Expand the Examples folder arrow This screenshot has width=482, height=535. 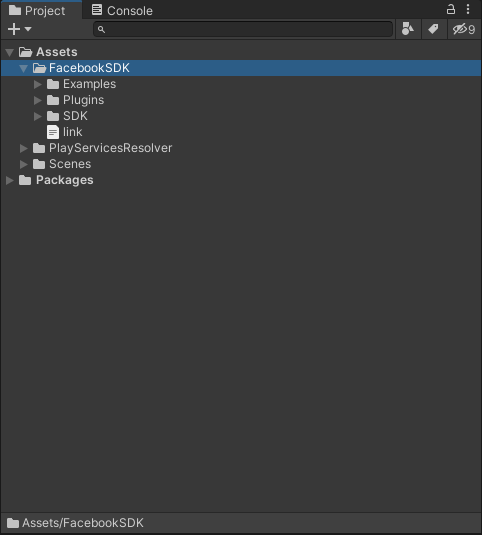(x=38, y=84)
